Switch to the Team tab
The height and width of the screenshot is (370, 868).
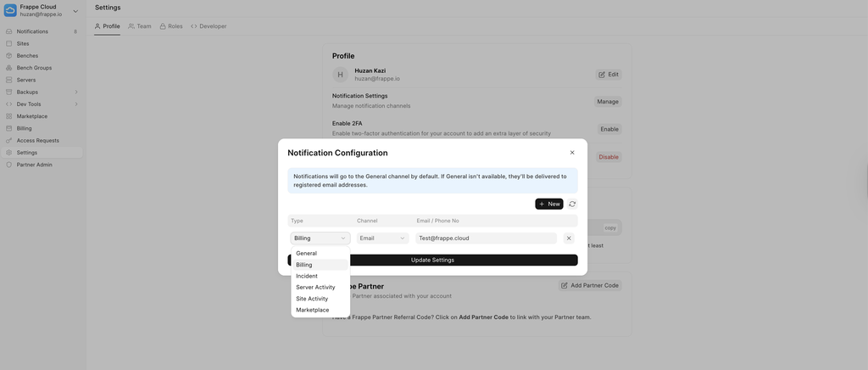pyautogui.click(x=140, y=26)
